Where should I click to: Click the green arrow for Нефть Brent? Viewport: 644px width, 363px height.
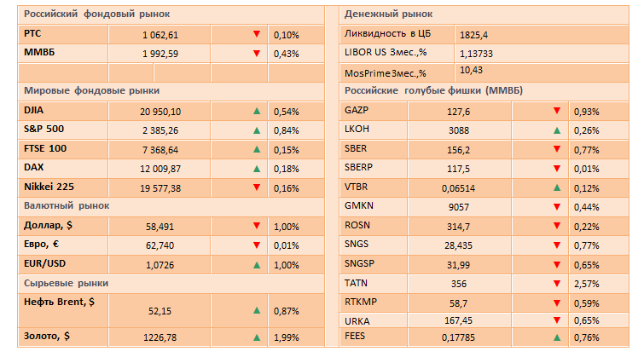256,312
